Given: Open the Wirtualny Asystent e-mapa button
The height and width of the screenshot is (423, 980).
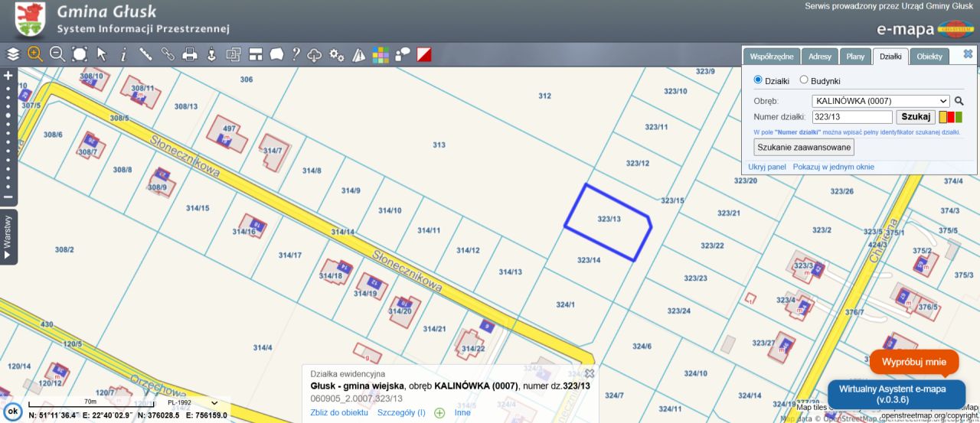Looking at the screenshot, I should (x=897, y=394).
